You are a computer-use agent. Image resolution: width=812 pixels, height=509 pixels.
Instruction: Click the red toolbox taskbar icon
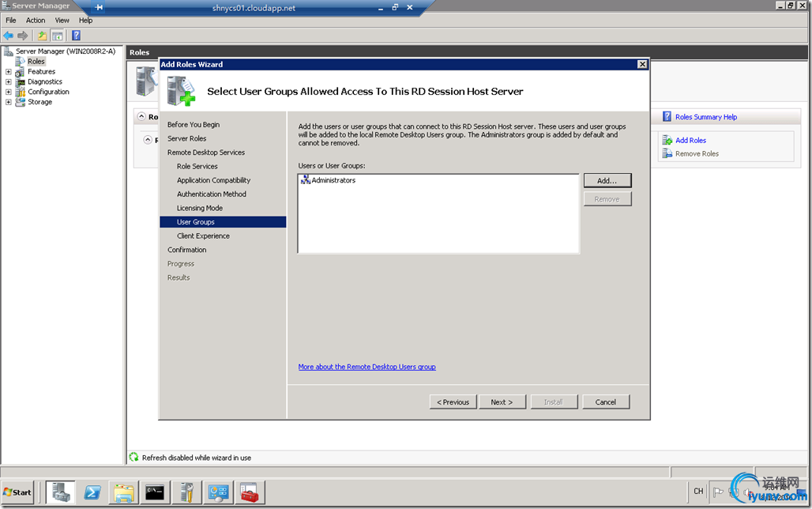250,492
